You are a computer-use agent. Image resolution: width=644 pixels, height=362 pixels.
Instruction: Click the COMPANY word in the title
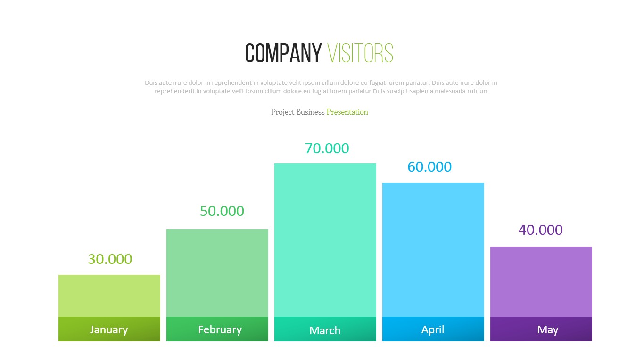tap(283, 53)
